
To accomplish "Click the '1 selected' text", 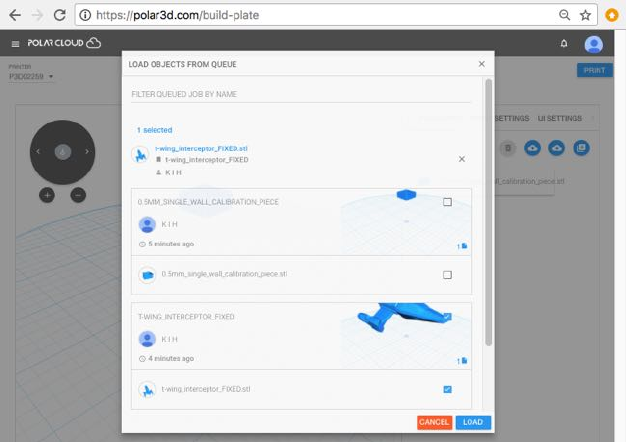I will tap(155, 130).
